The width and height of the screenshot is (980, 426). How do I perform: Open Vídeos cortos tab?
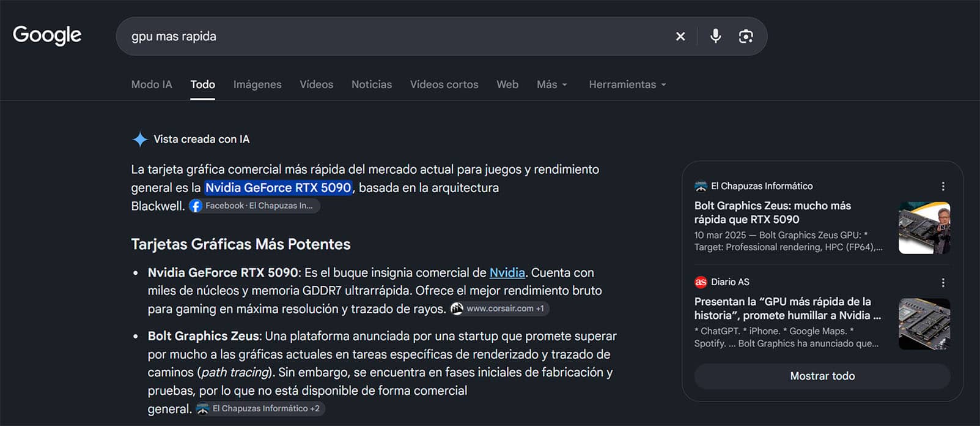444,84
